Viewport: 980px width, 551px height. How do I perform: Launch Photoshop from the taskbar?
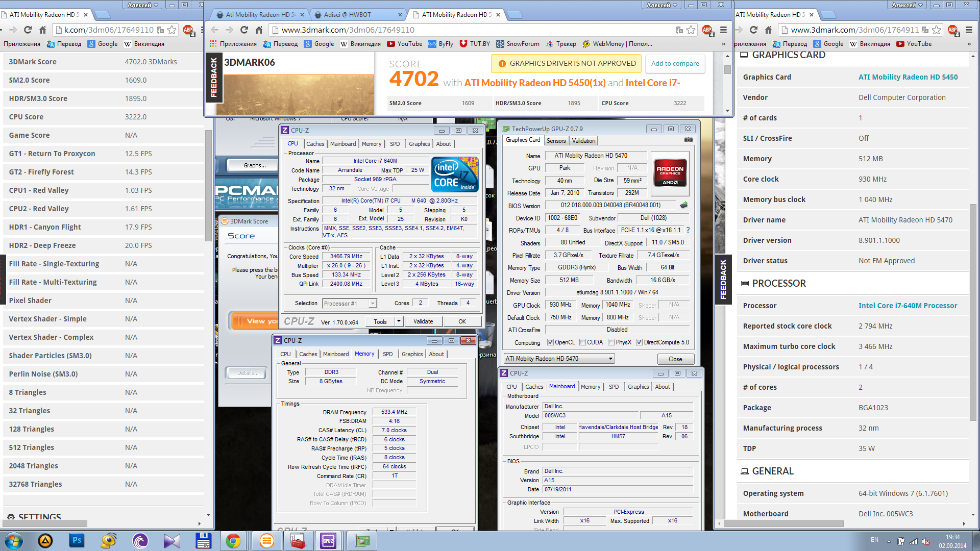point(77,541)
